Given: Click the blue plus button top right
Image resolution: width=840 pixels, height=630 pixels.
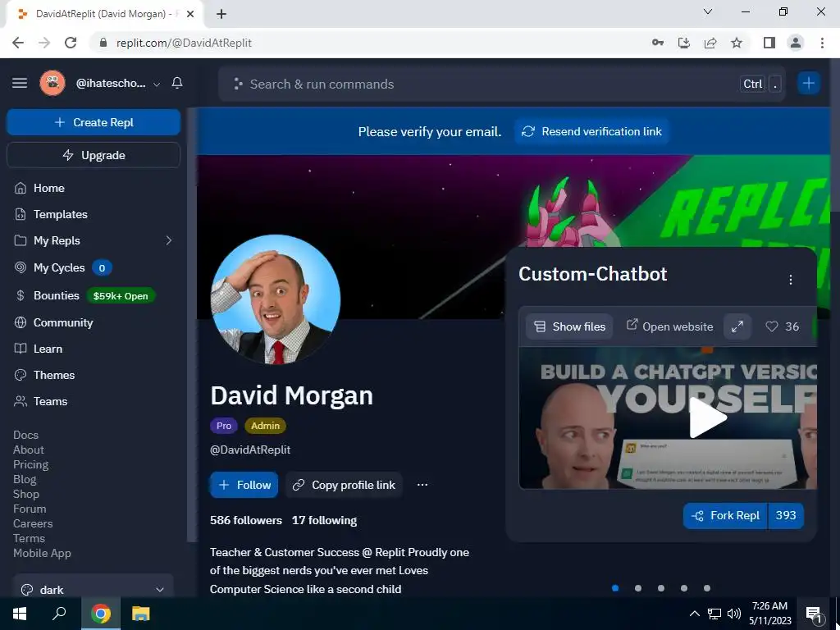Looking at the screenshot, I should tap(808, 83).
